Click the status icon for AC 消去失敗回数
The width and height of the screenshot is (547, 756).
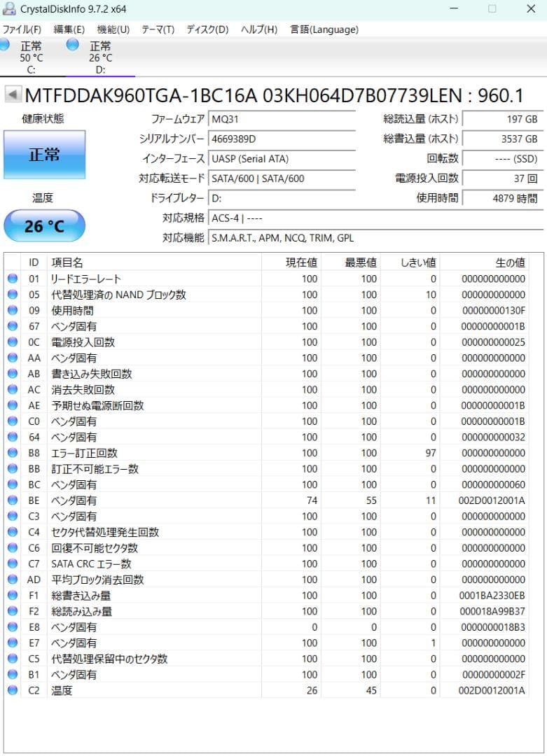coord(13,389)
